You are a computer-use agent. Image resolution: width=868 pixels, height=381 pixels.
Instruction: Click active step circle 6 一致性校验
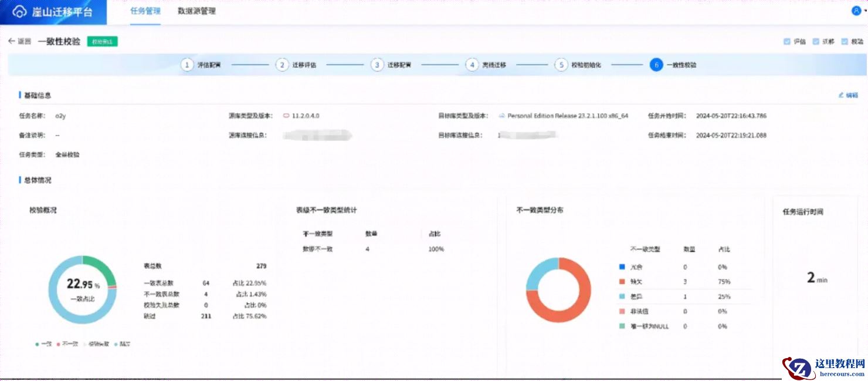(656, 65)
